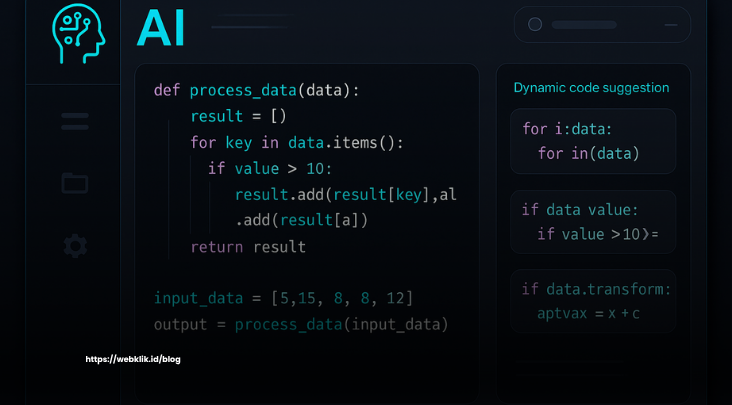Open the settings gear icon
Screen dimensions: 732x405
(75, 245)
